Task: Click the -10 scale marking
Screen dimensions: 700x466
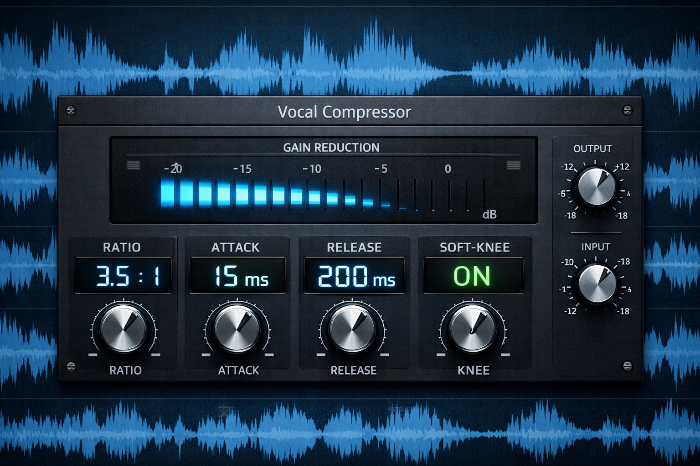Action: coord(312,169)
